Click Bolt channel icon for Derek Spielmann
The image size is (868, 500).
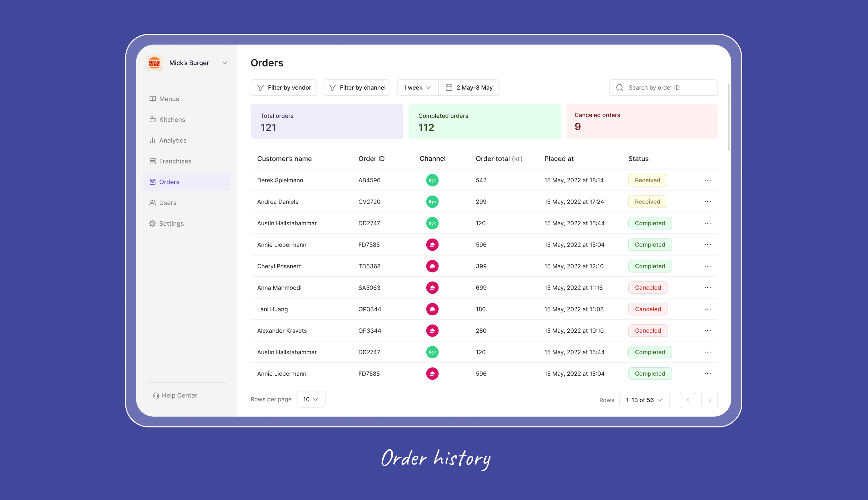coord(432,180)
